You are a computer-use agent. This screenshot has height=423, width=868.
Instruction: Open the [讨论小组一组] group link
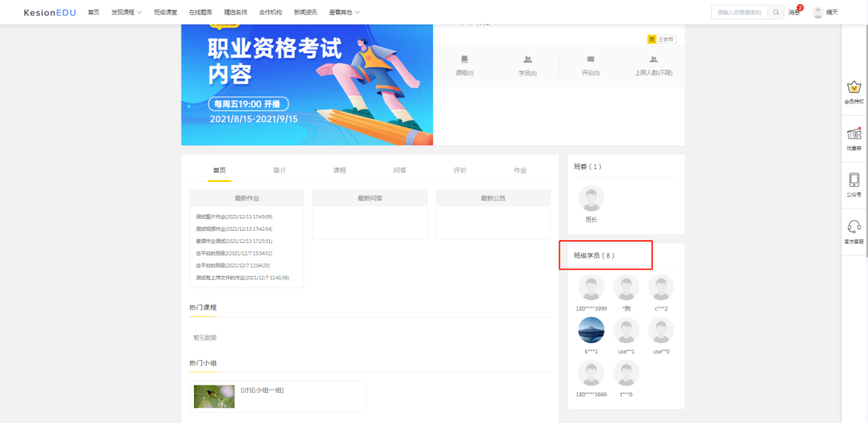(262, 390)
